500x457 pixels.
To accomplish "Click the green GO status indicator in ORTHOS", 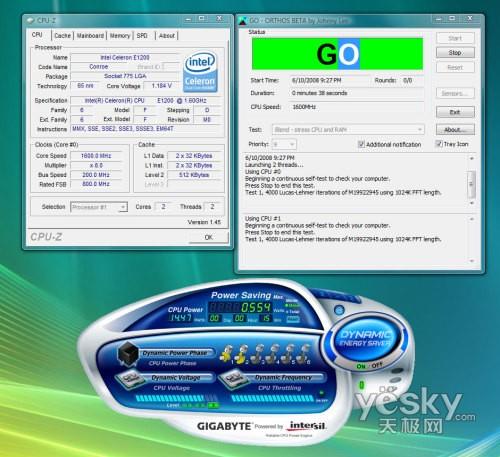I will point(337,54).
